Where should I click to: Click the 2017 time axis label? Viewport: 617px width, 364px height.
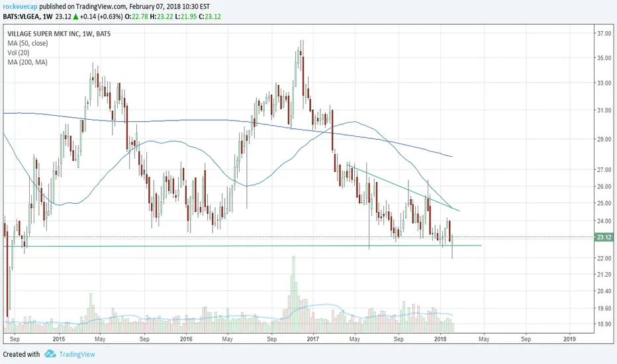313,339
